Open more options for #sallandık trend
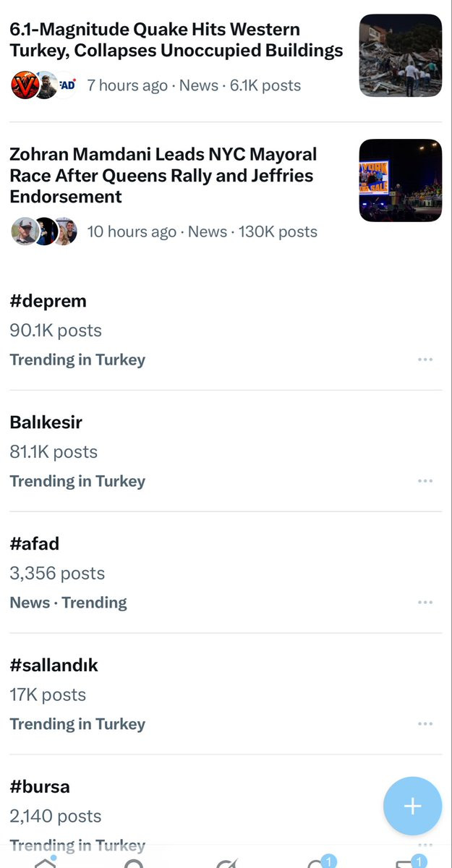The height and width of the screenshot is (868, 452). [x=425, y=724]
